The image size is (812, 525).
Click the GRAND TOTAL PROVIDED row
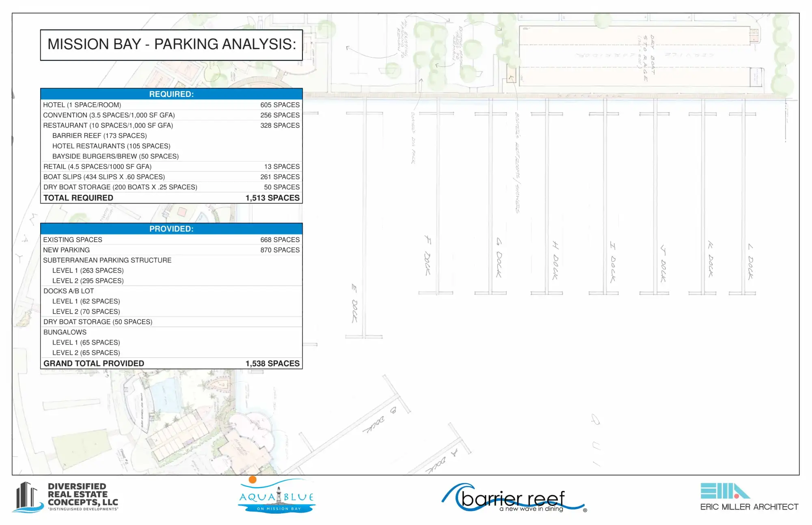tap(171, 364)
